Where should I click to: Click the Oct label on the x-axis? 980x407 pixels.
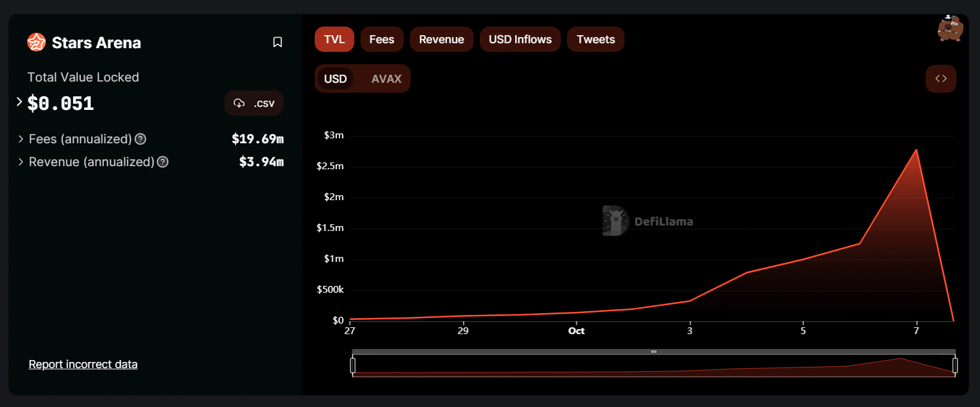[x=576, y=330]
